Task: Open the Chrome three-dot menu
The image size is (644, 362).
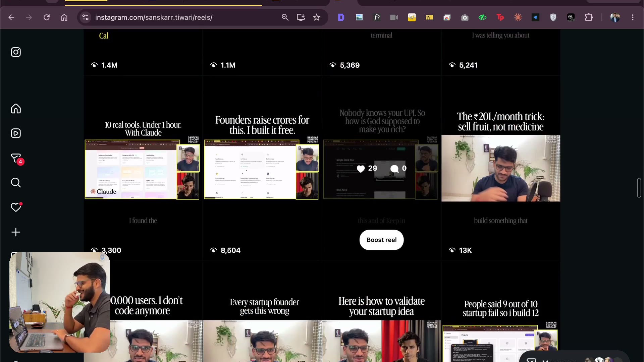Action: pos(633,17)
